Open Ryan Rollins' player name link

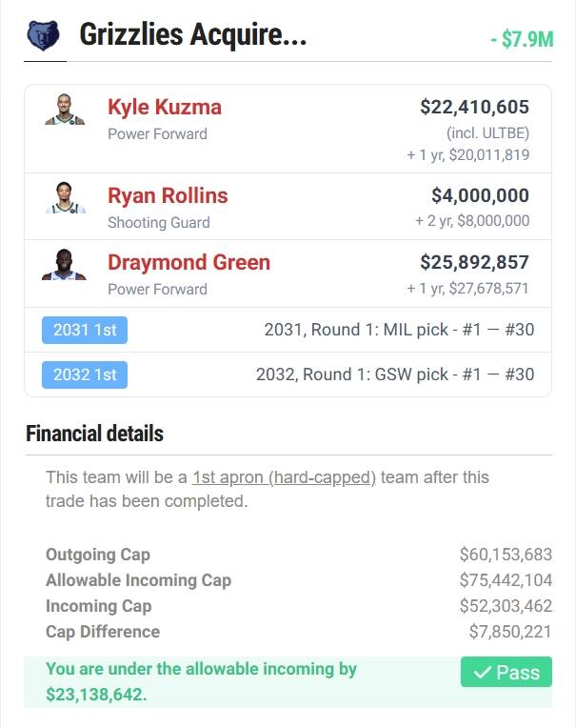click(x=168, y=195)
